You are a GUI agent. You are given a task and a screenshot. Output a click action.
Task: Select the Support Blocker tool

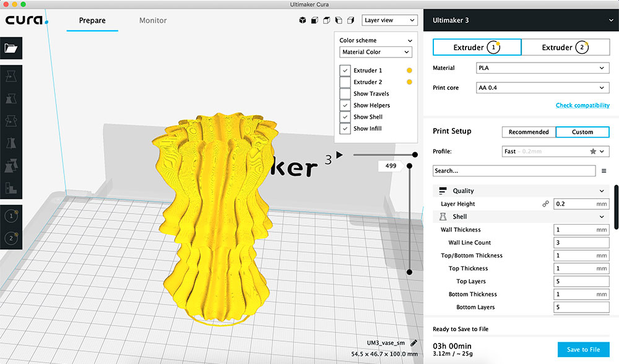click(x=11, y=188)
